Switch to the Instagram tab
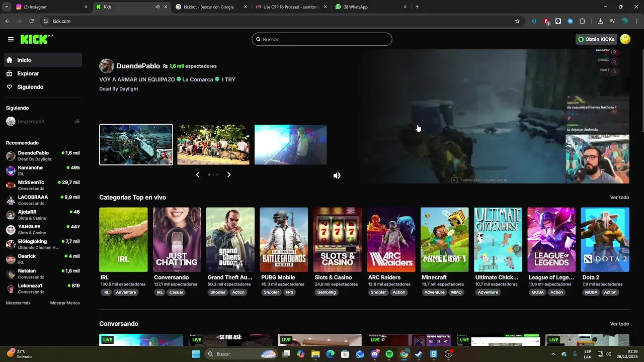 point(51,7)
